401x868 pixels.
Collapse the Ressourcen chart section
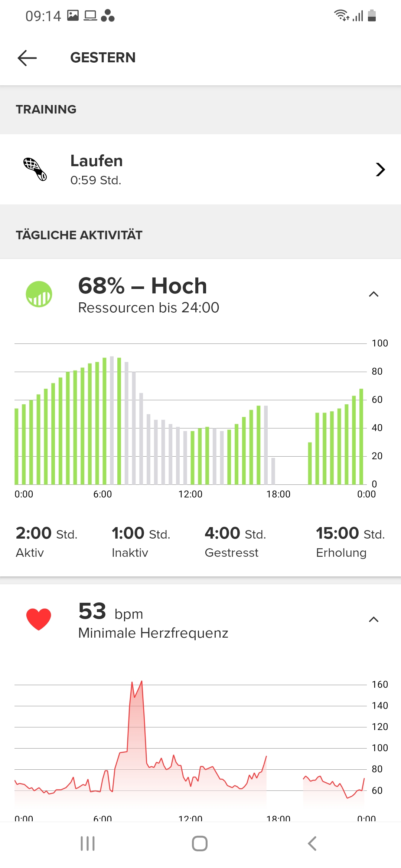click(374, 295)
